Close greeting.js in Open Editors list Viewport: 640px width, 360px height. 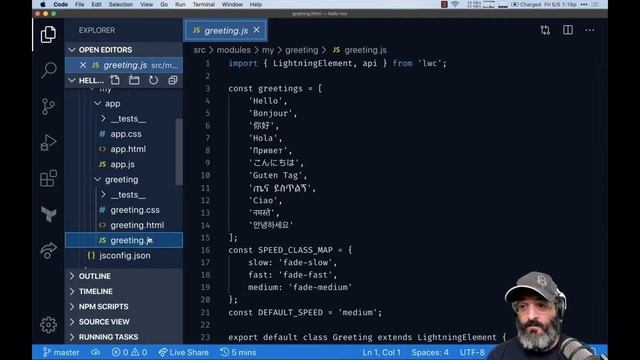(83, 65)
